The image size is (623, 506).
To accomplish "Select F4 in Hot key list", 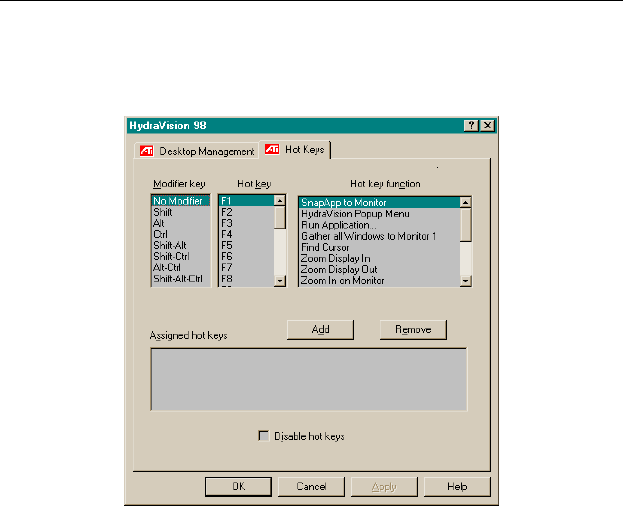I will pyautogui.click(x=247, y=234).
